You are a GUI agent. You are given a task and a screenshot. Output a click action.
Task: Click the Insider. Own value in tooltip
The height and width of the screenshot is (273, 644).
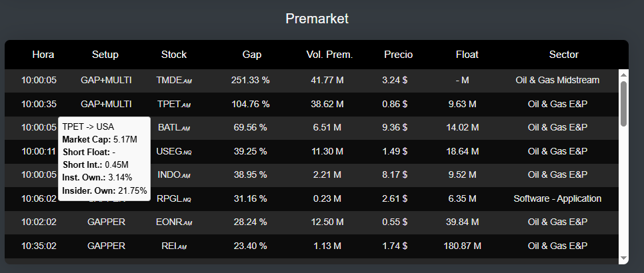click(x=132, y=190)
